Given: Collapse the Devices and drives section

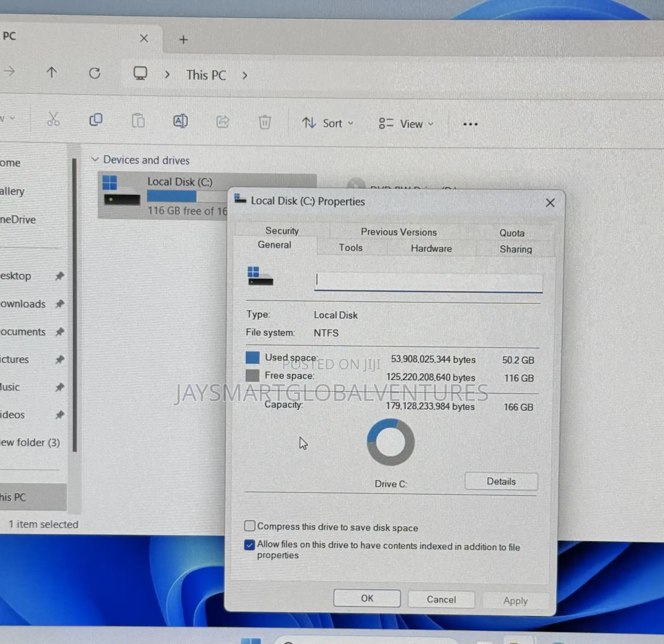Looking at the screenshot, I should 95,159.
